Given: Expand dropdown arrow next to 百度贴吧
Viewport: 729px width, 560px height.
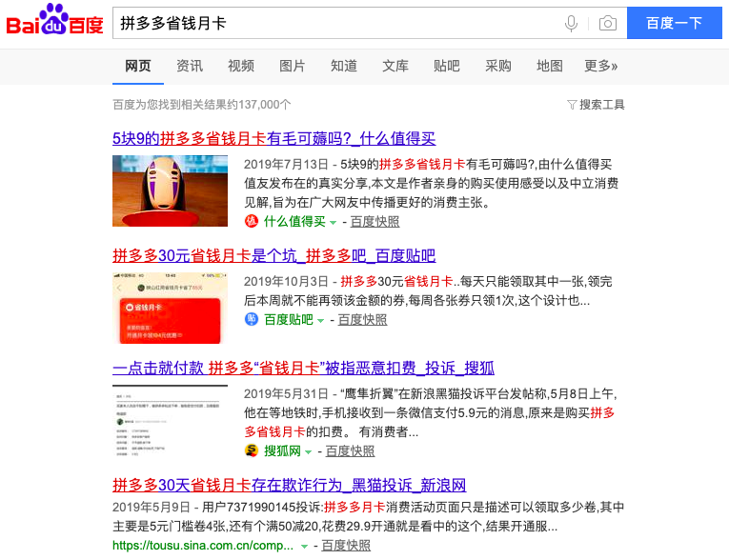Looking at the screenshot, I should 321,321.
